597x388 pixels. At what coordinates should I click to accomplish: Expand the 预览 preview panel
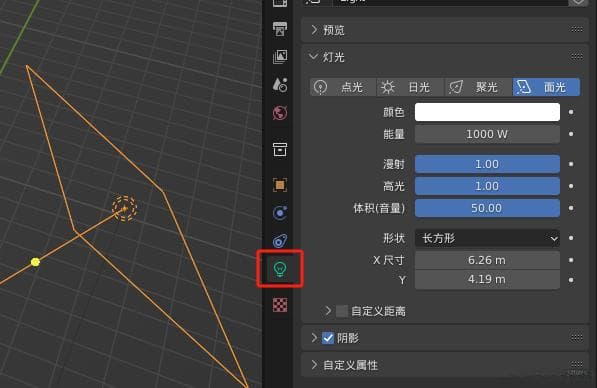click(314, 30)
